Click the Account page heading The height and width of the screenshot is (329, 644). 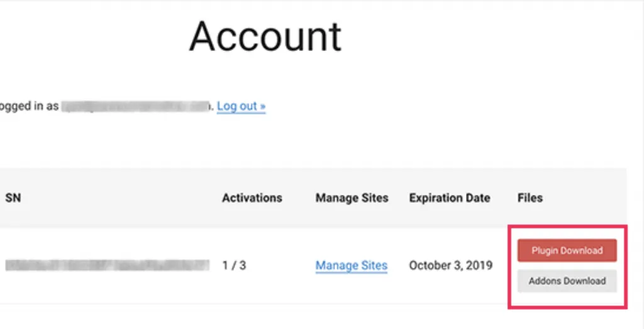[265, 36]
